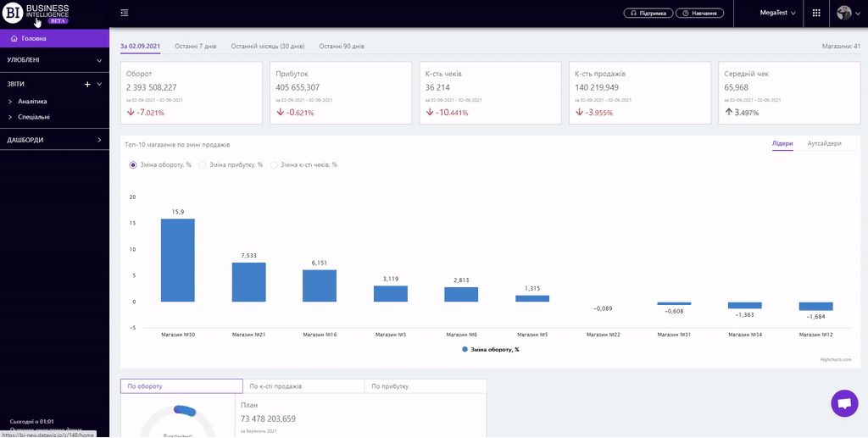Screen dimensions: 868x438
Task: Open the apps grid menu
Action: (x=815, y=13)
